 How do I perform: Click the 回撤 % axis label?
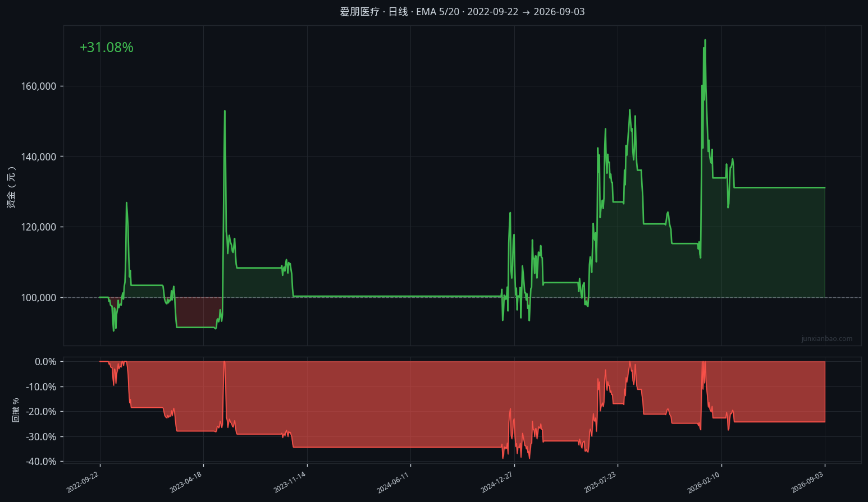pos(16,410)
